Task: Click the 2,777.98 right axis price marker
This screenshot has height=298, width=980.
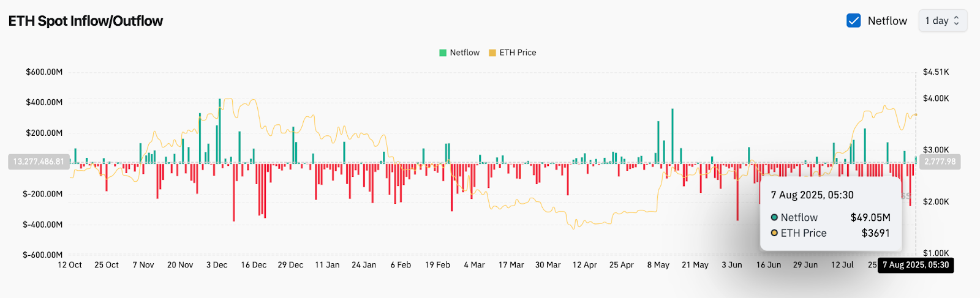Action: [940, 162]
